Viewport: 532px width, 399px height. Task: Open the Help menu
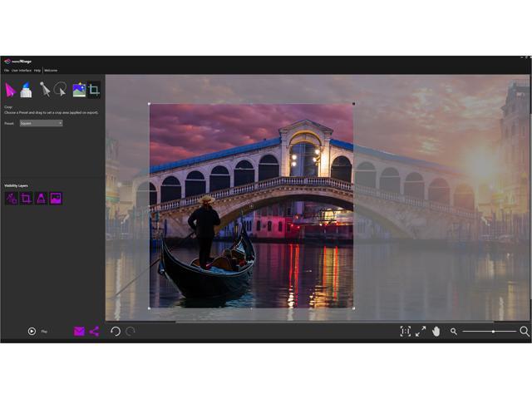37,71
